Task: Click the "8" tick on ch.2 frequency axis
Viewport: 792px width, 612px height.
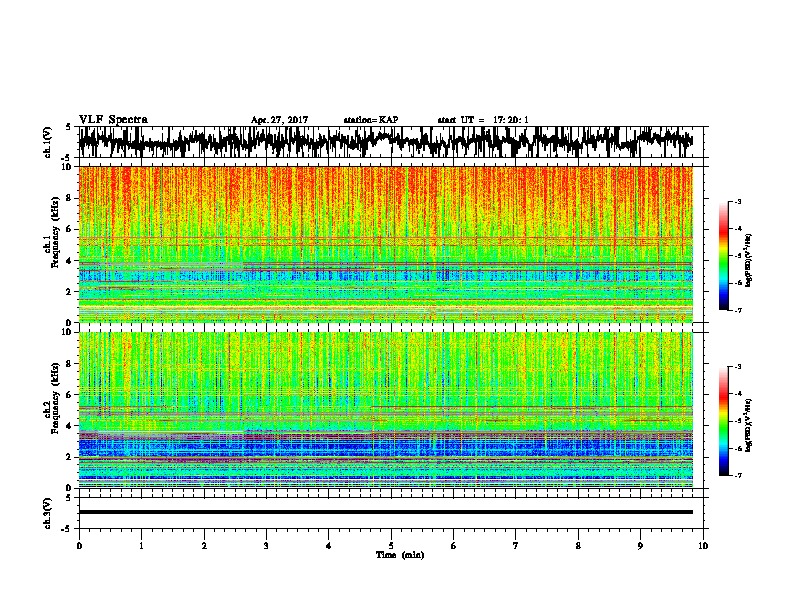Action: (x=69, y=364)
